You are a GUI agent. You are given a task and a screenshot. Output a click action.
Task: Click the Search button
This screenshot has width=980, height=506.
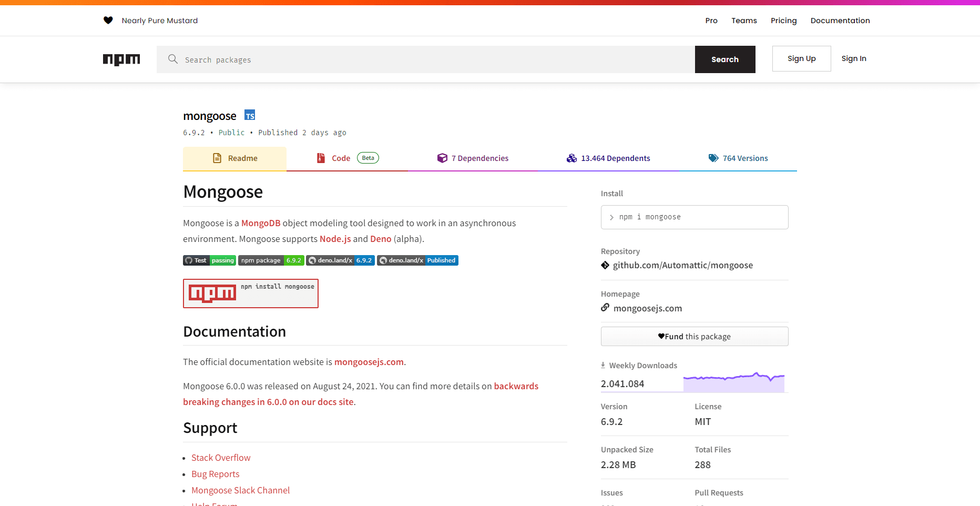pyautogui.click(x=725, y=59)
